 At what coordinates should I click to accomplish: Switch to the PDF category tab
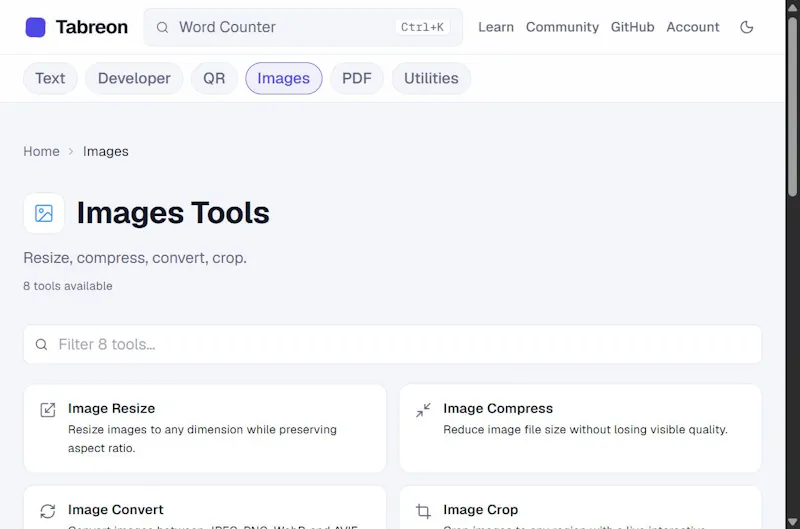click(x=357, y=78)
